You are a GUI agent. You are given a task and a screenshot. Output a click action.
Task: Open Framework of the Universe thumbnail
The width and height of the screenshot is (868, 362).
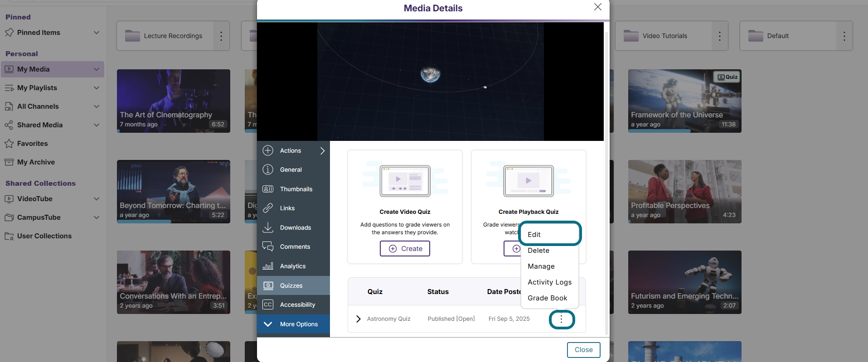click(x=685, y=101)
